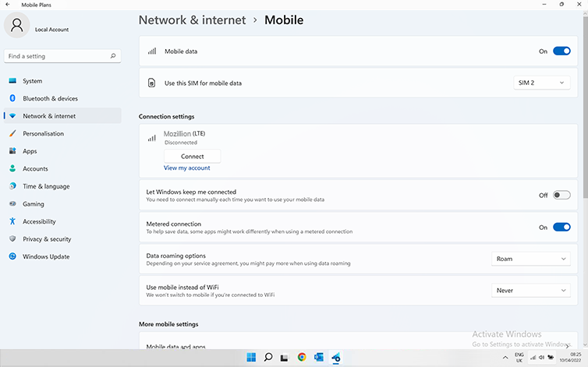Open the Windows Start button
This screenshot has height=367, width=588.
251,357
